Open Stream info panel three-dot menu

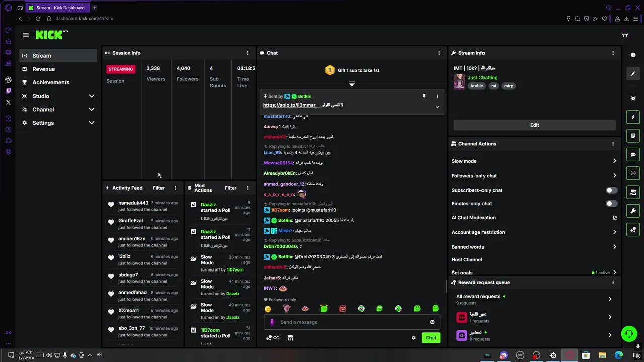613,53
